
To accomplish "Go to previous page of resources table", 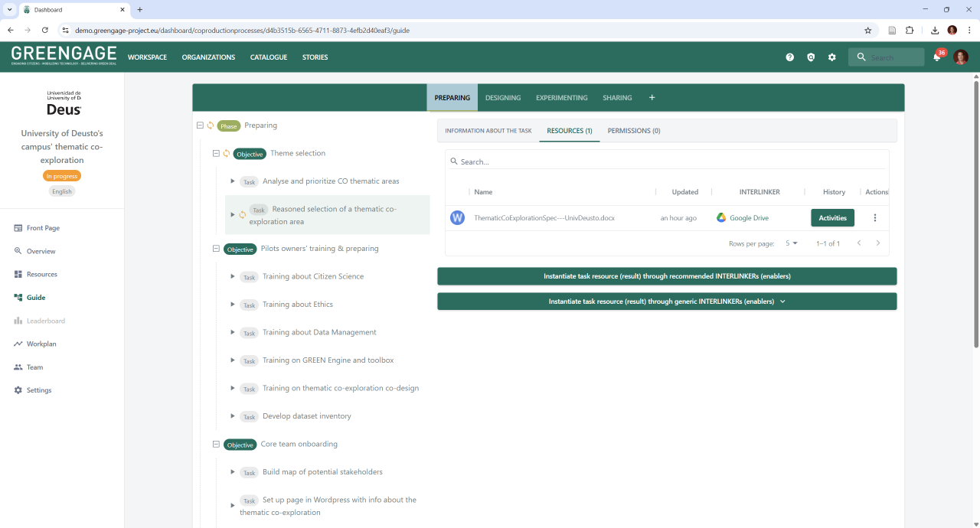I will pos(858,243).
